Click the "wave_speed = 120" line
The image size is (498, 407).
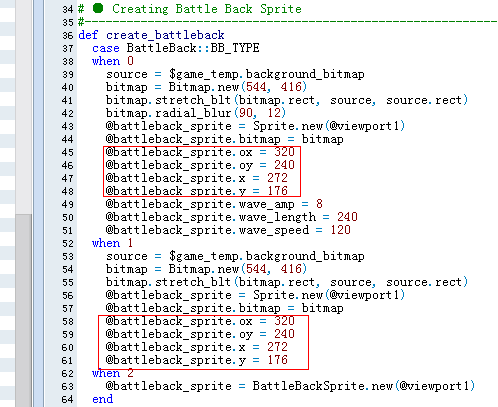pyautogui.click(x=228, y=230)
